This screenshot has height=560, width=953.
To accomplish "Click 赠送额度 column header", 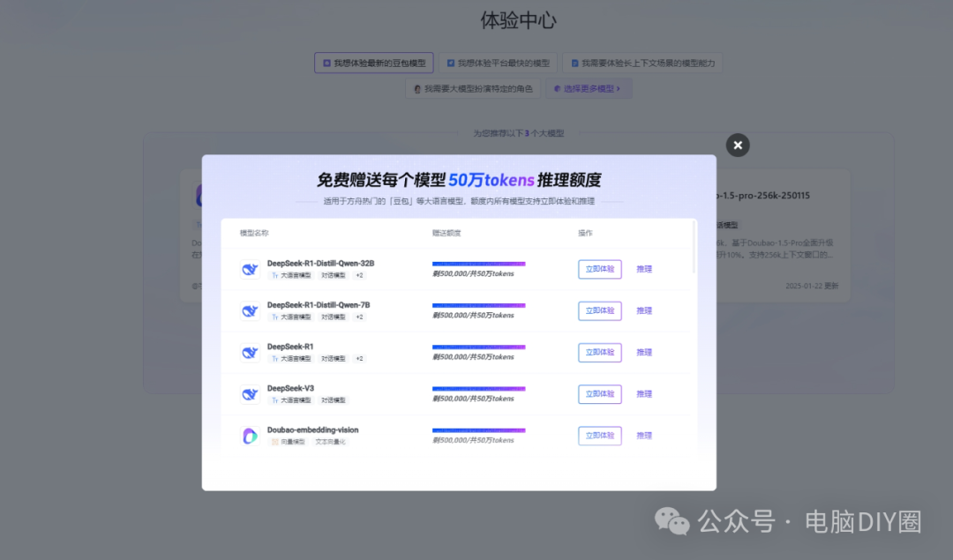I will (446, 233).
